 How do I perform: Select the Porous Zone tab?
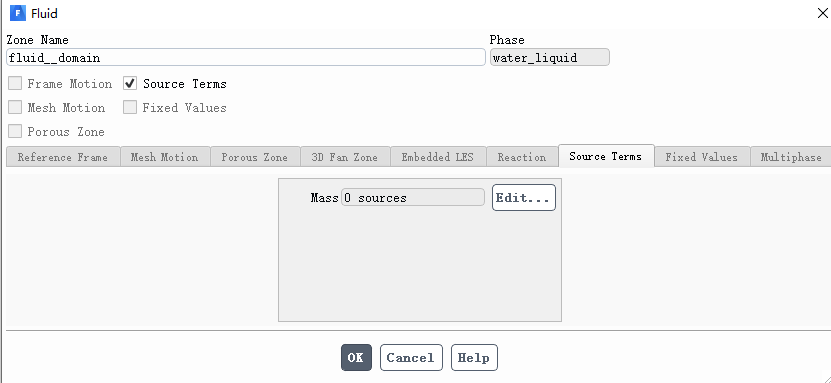click(255, 157)
